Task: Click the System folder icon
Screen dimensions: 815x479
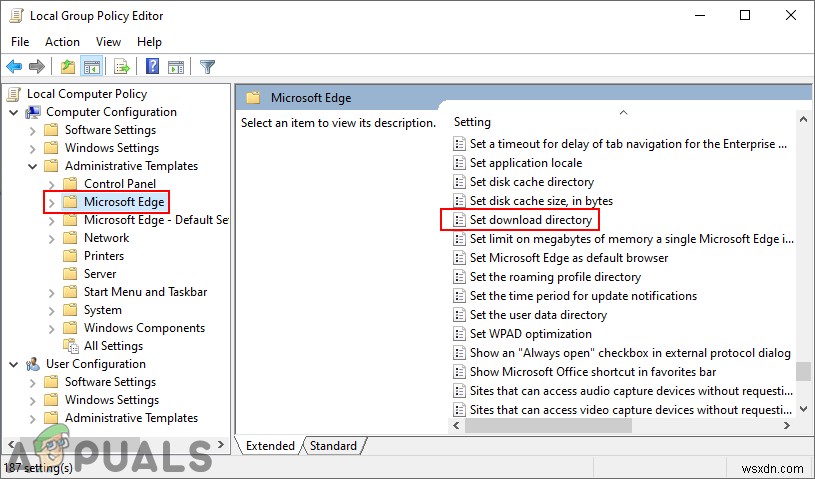Action: click(70, 310)
